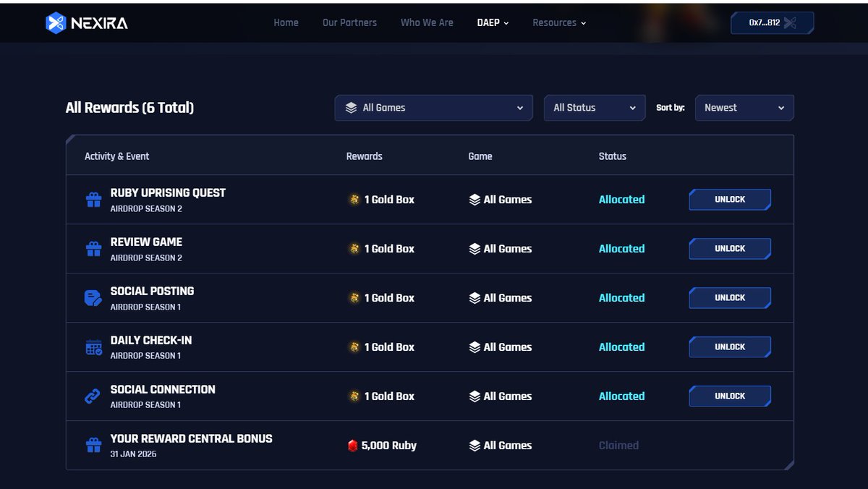The image size is (868, 489).
Task: Click the layers icon in Daily Check-In row's Game column
Action: [475, 347]
